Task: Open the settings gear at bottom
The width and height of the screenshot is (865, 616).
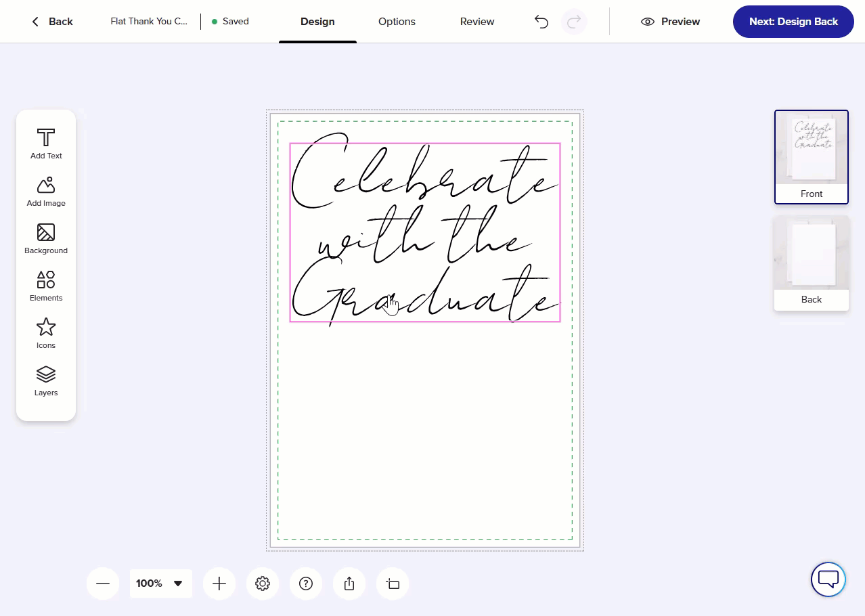Action: coord(263,584)
